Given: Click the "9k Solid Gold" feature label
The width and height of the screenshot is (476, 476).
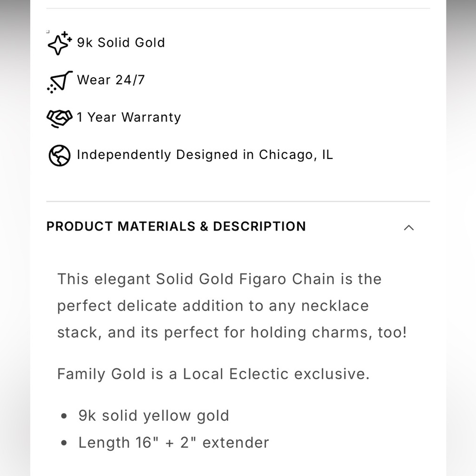Looking at the screenshot, I should 121,42.
